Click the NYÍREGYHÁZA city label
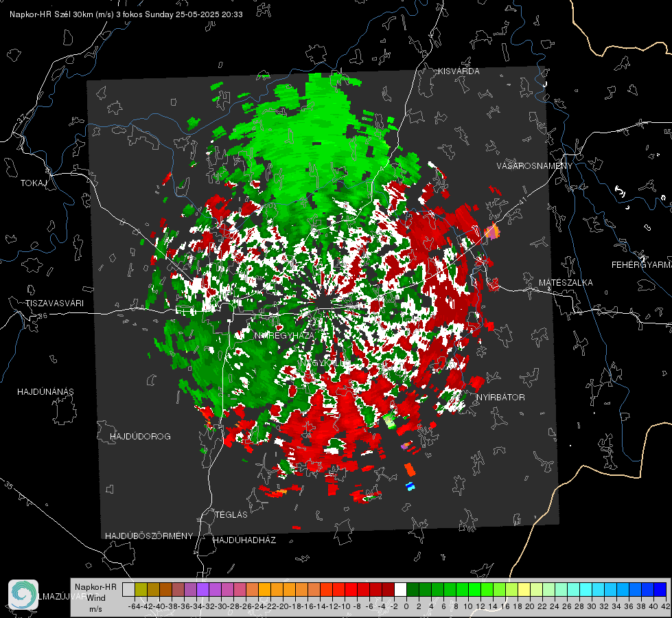Screen dimensions: 672x618 coord(284,336)
